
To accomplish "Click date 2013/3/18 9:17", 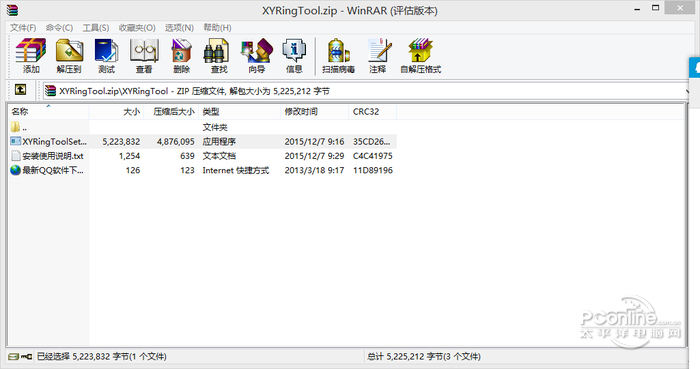I will pyautogui.click(x=314, y=170).
